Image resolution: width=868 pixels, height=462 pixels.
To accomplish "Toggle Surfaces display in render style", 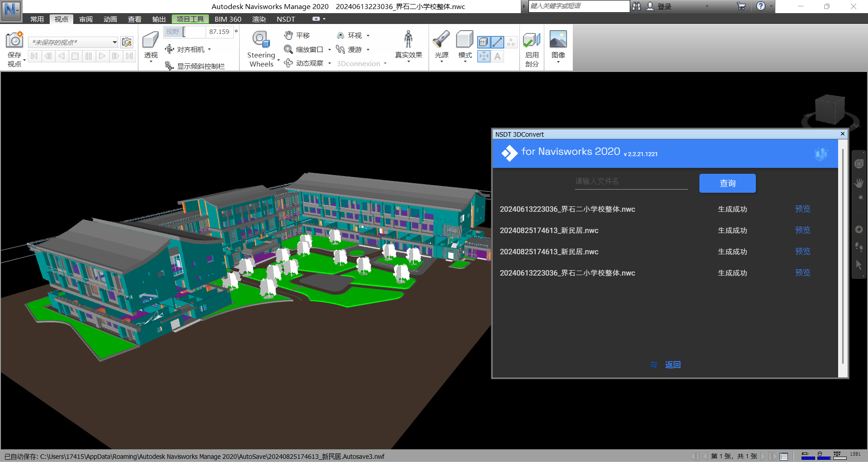I will click(483, 42).
